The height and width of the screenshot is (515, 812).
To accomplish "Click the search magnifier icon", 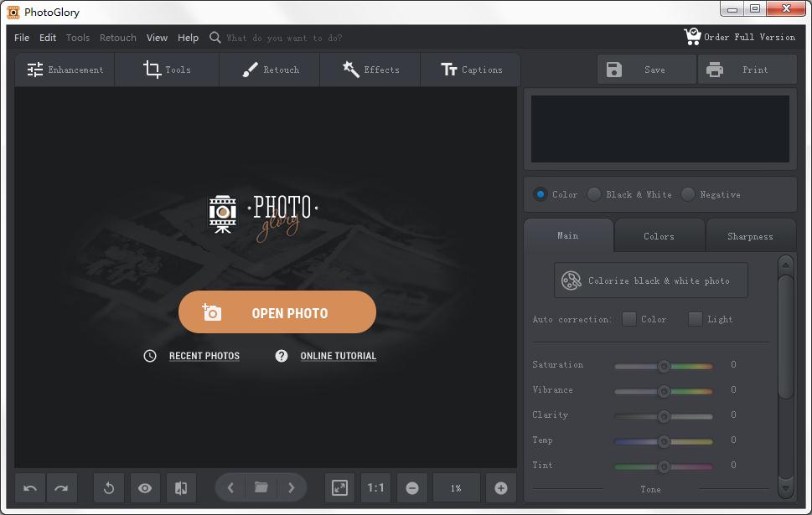I will (215, 38).
